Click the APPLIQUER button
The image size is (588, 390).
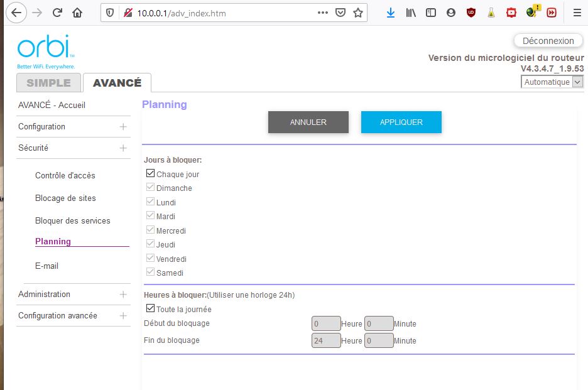point(401,122)
